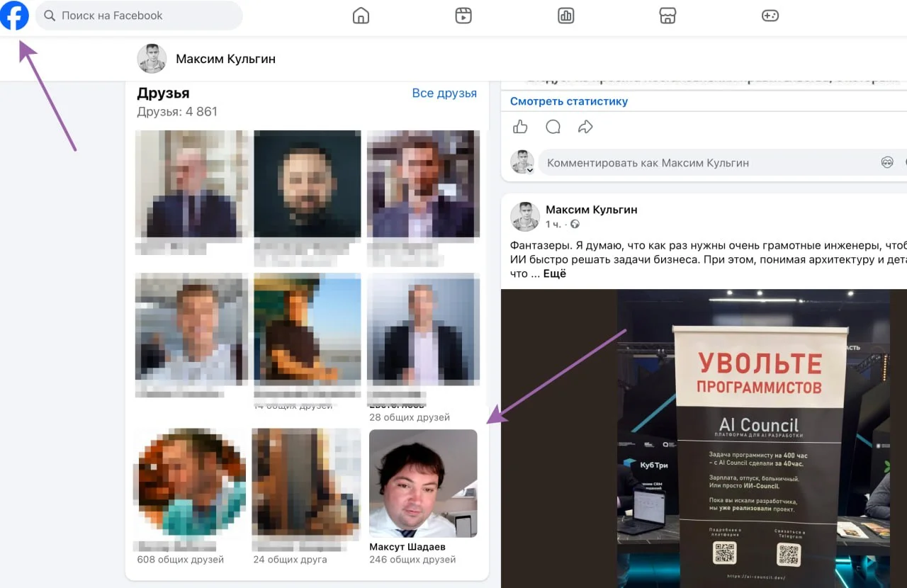Click the "608 общих друзей" text
Viewport: 907px width, 588px height.
click(x=180, y=560)
